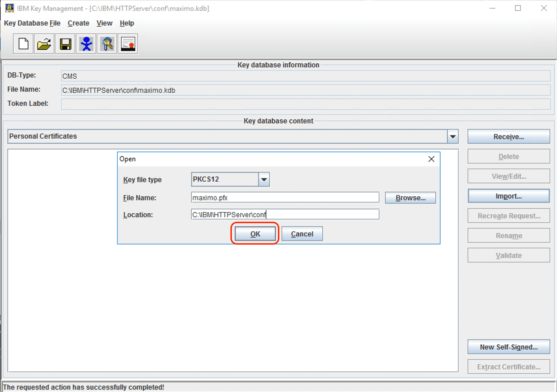
Task: Open the Create menu
Action: [78, 23]
